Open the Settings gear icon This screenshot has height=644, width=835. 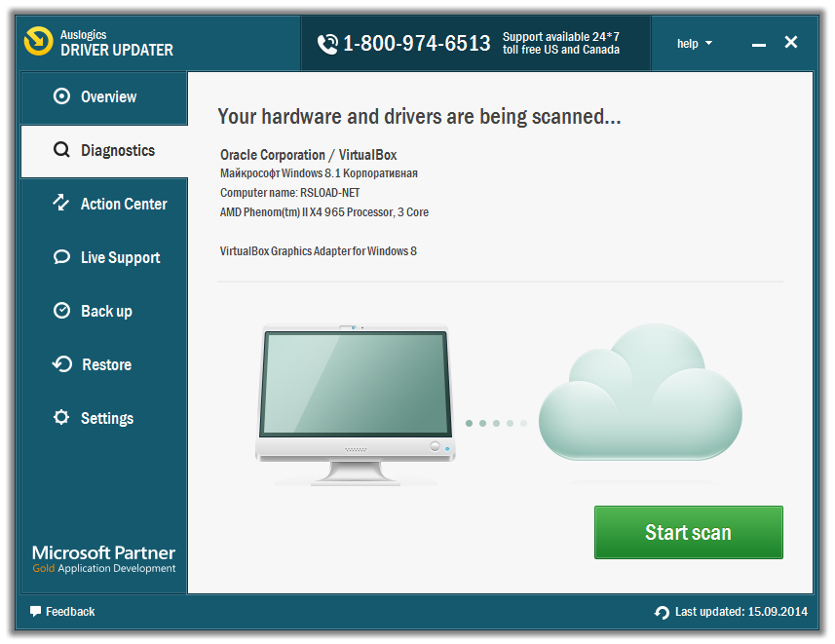tap(62, 418)
